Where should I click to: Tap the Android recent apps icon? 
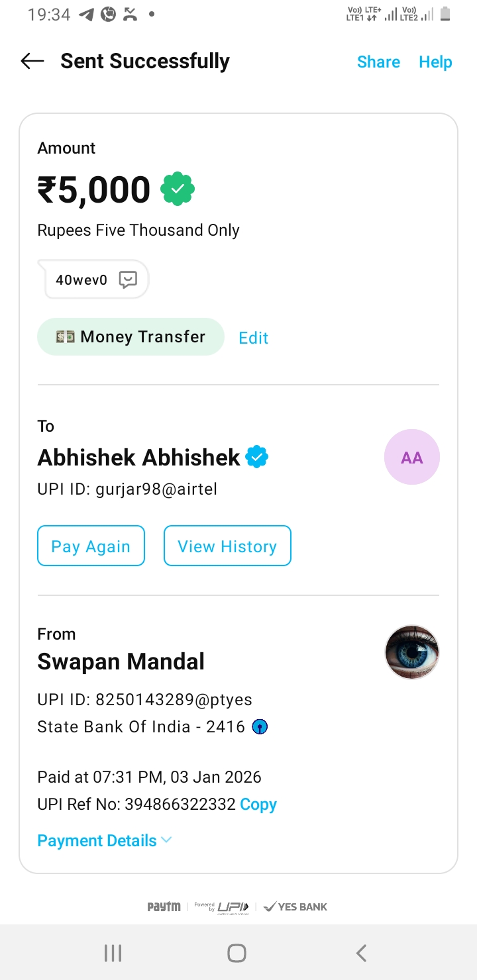pos(113,953)
